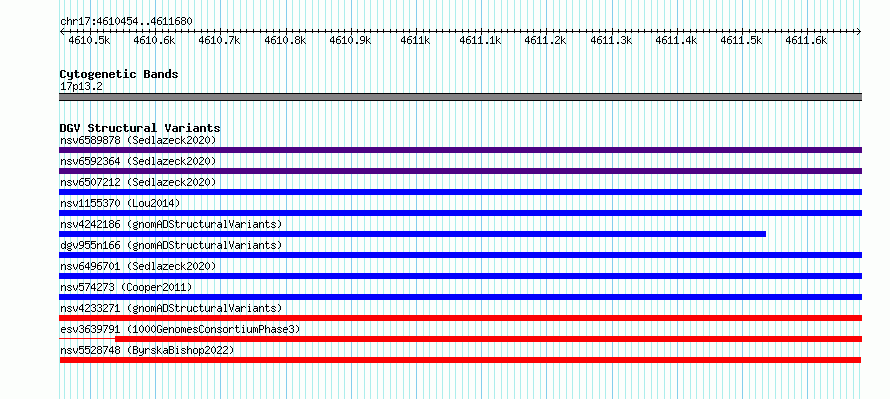Click the 4610.5k ruler tick label
890x399 pixels.
pyautogui.click(x=89, y=40)
